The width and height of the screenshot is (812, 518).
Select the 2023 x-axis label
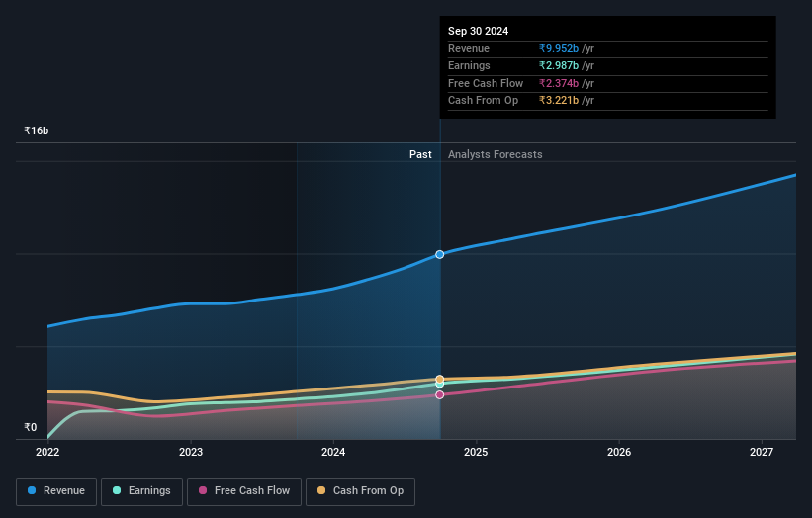[191, 452]
